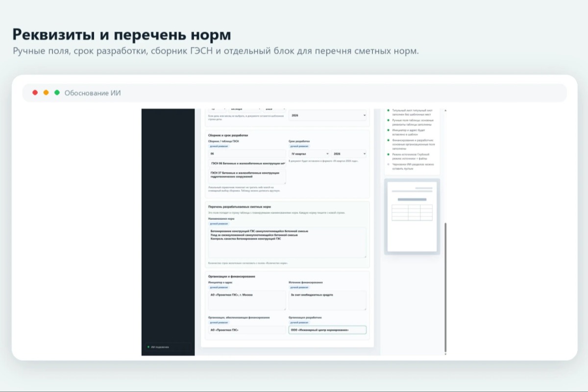Click the line Бетонирование конструкций ГЭС самоуплотняющейся бетонной смесью
588x392 pixels.
point(259,231)
